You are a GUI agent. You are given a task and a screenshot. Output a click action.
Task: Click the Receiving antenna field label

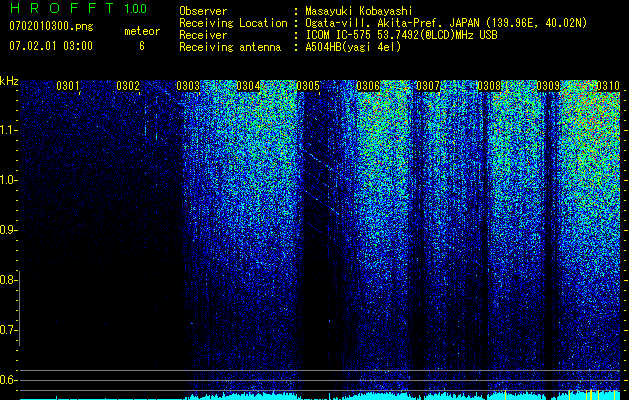coord(230,47)
